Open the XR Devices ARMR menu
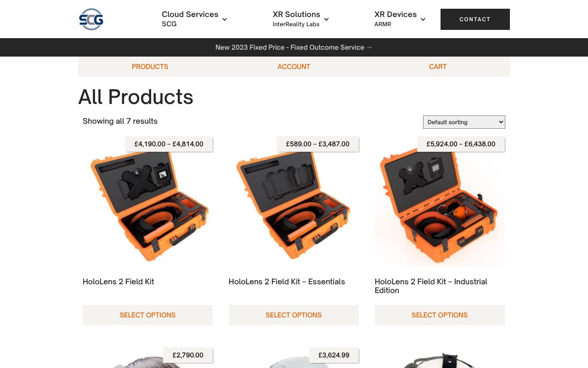This screenshot has height=368, width=588. click(396, 19)
